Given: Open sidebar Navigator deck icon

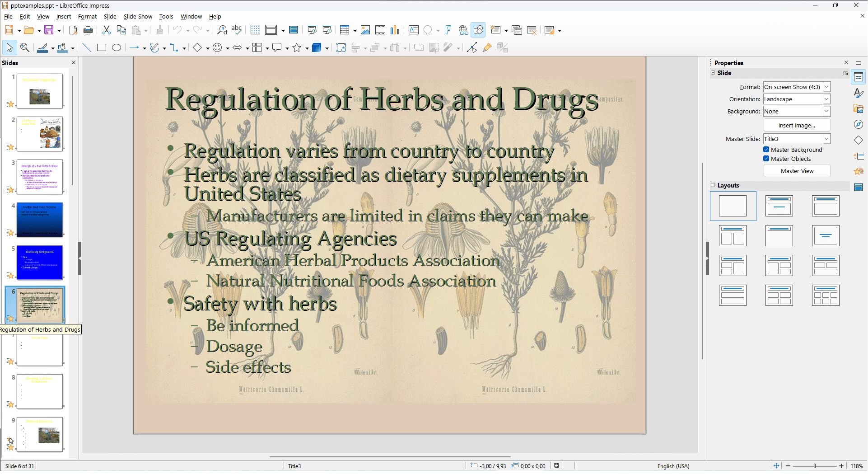Looking at the screenshot, I should click(x=859, y=124).
